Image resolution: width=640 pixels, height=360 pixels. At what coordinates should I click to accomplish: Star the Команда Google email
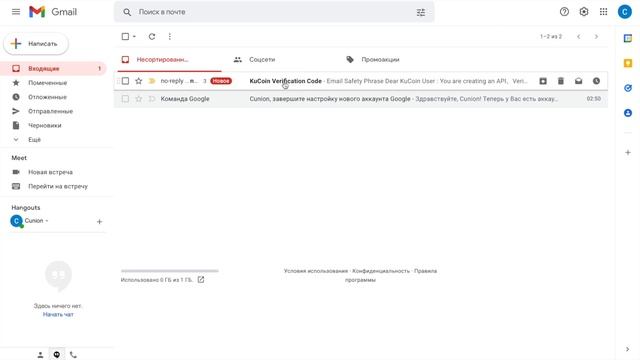pos(139,99)
